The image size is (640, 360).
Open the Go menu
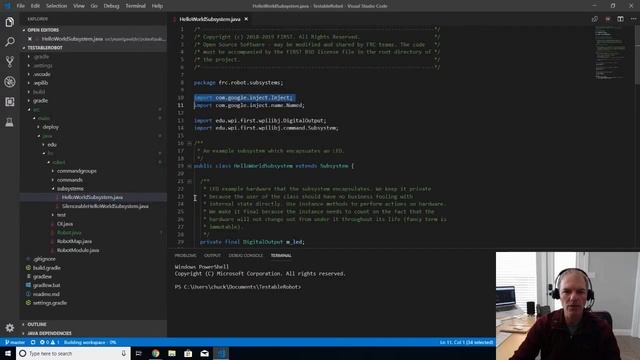click(x=94, y=6)
